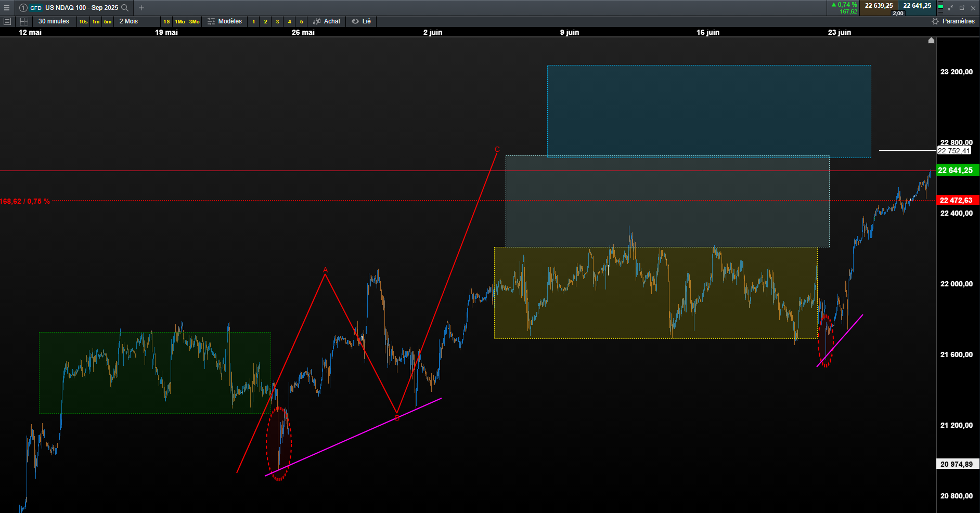Screen dimensions: 980x513
Task: Collapse the chart window with arrows icon
Action: tap(950, 8)
